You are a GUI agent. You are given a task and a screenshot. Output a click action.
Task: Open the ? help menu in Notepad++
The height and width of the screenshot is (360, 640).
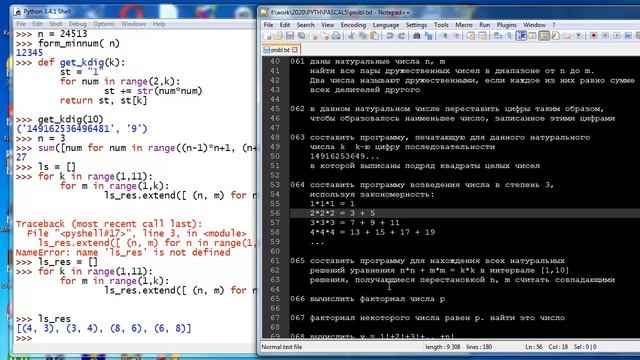(553, 25)
